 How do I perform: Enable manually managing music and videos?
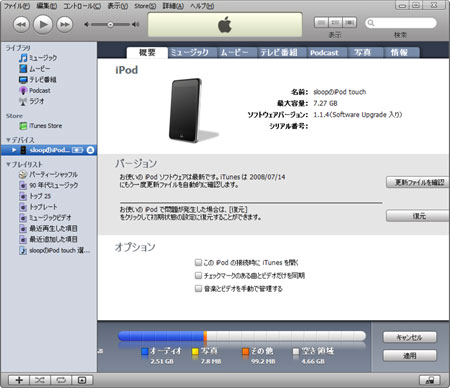point(198,289)
